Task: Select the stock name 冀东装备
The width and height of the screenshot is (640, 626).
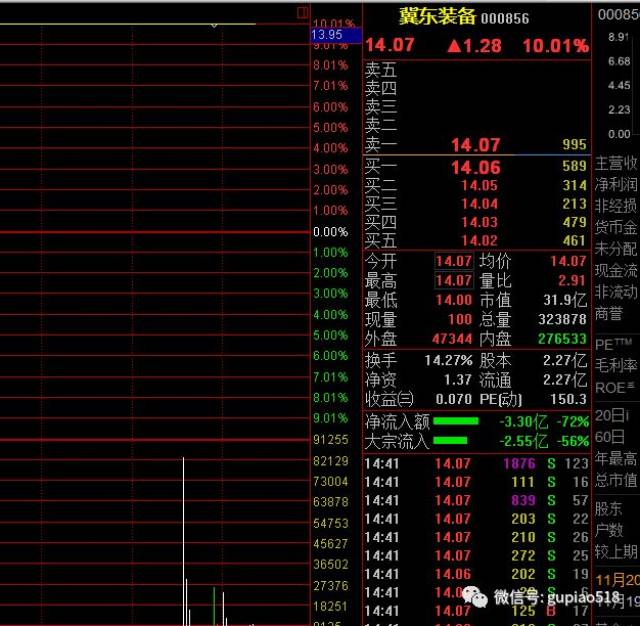Action: (437, 17)
